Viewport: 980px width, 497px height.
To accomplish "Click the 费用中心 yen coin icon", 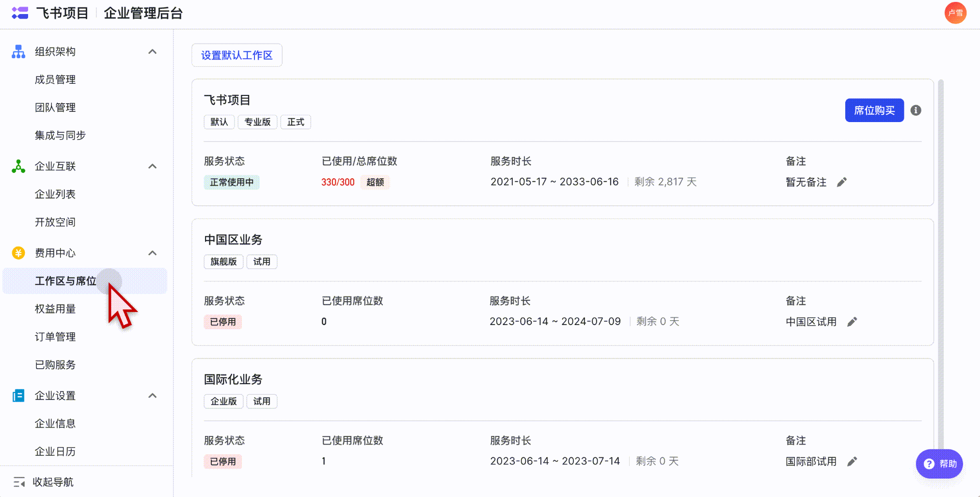I will [x=18, y=253].
